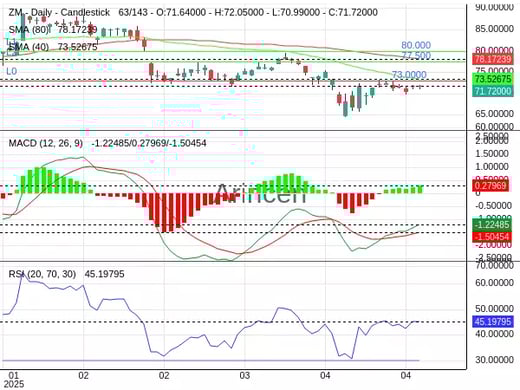Click the 30.00000 RSI axis label
This screenshot has width=520, height=390.
pos(494,360)
